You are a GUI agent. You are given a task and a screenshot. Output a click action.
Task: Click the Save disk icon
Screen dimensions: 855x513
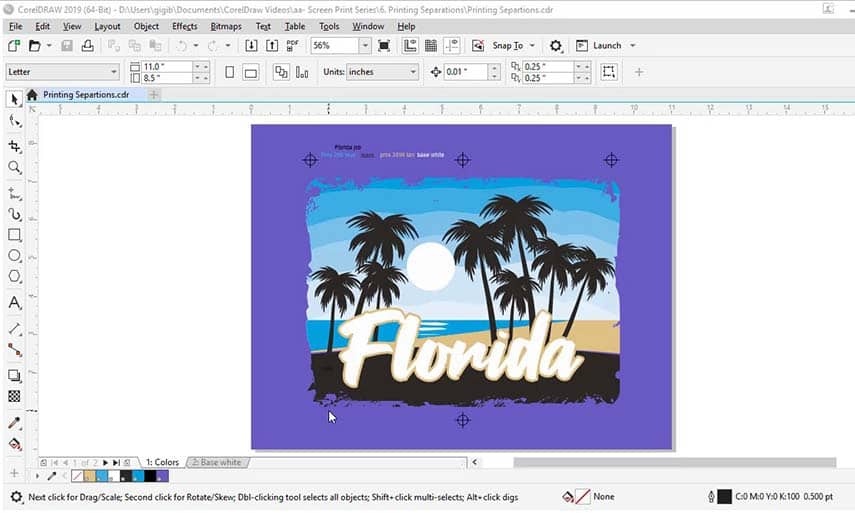pos(67,46)
